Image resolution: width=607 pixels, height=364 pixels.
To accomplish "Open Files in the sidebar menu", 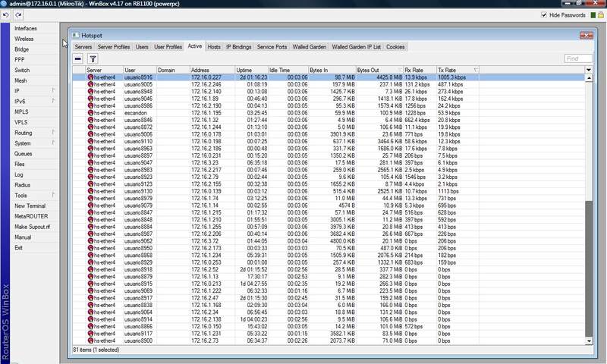I will click(20, 165).
